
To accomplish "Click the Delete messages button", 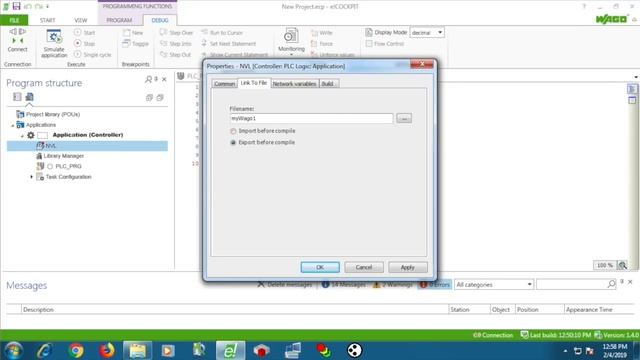I will (x=285, y=284).
